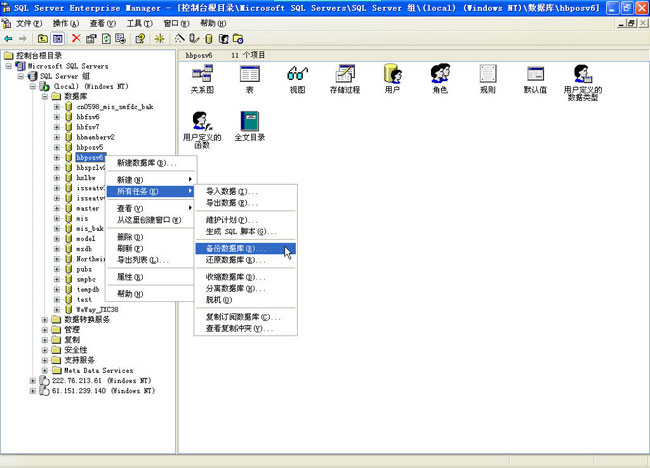The height and width of the screenshot is (468, 650).
Task: Expand the hbmemberv2 database node
Action: pyautogui.click(x=57, y=137)
